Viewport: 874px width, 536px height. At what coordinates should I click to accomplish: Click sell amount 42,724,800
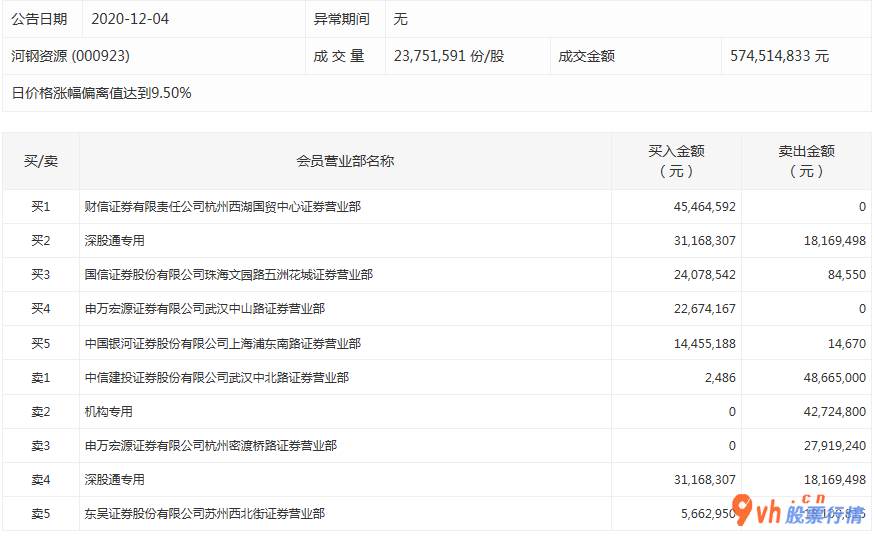pyautogui.click(x=835, y=412)
